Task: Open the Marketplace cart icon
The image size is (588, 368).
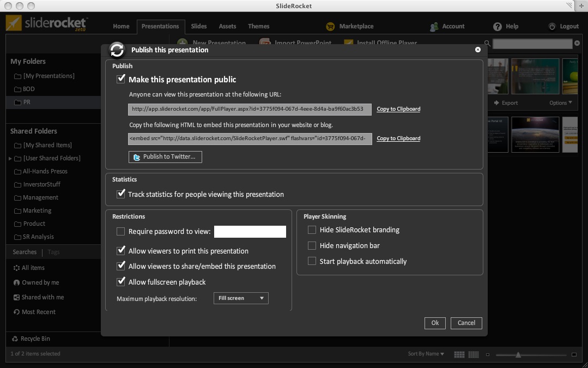Action: (x=330, y=26)
